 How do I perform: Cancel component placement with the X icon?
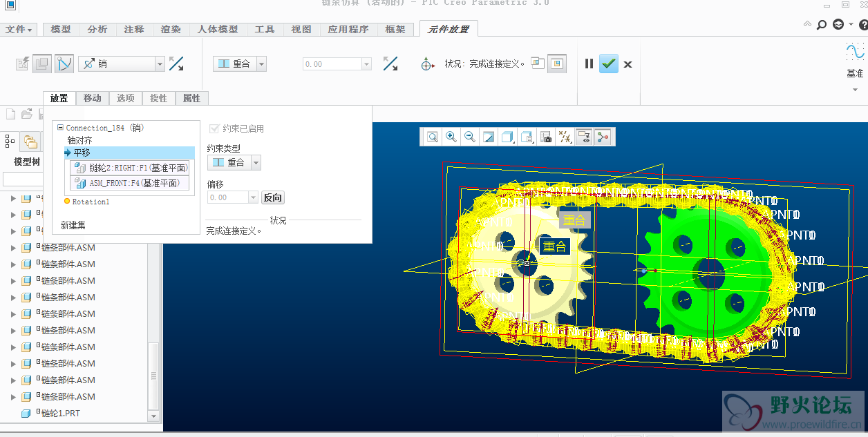point(628,64)
